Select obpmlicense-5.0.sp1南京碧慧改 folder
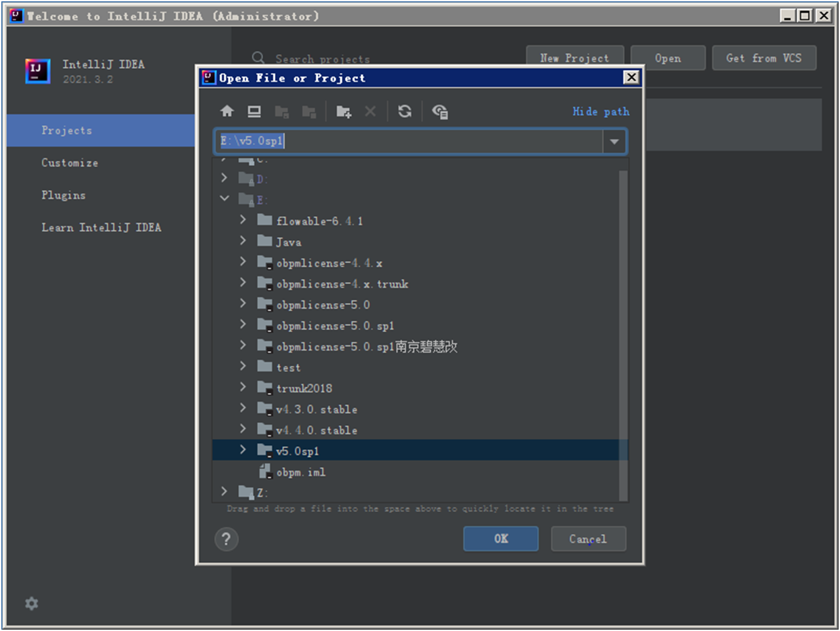The width and height of the screenshot is (840, 631). point(366,347)
